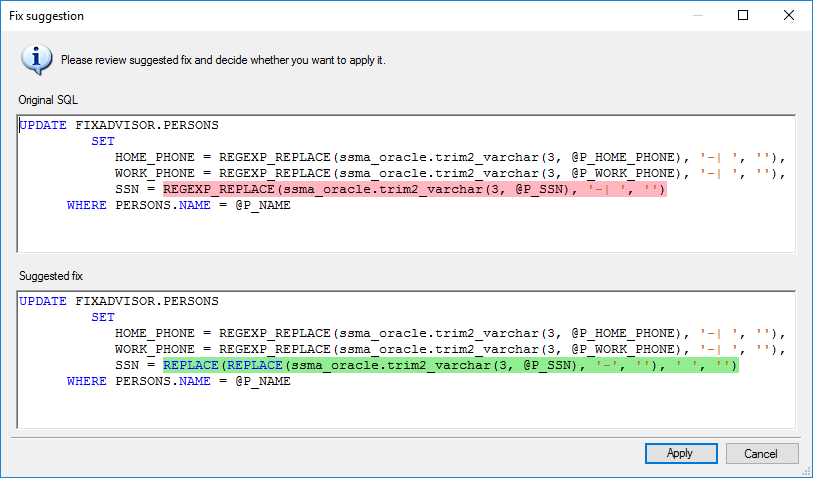
Task: Click the 'Suggested fix' label
Action: (x=51, y=276)
